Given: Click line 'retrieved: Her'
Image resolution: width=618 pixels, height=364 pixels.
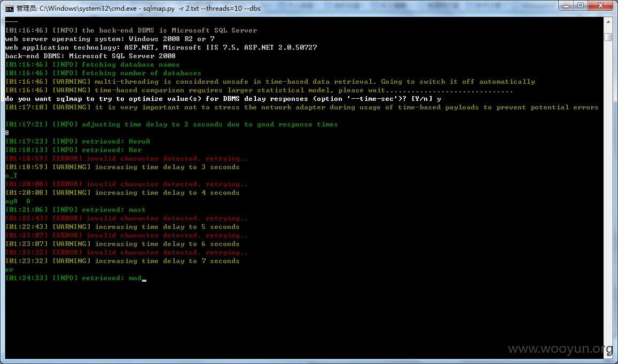Looking at the screenshot, I should pyautogui.click(x=73, y=150).
